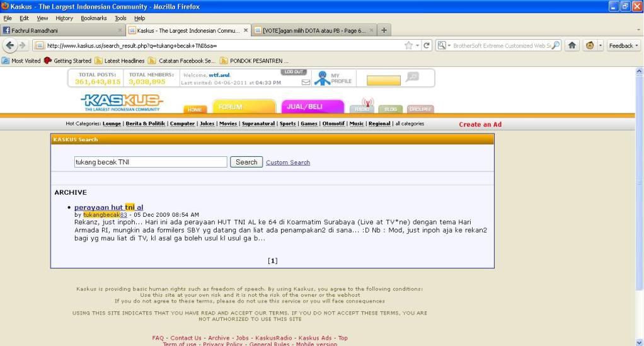
Task: Open a new tab with the plus button
Action: click(x=384, y=30)
